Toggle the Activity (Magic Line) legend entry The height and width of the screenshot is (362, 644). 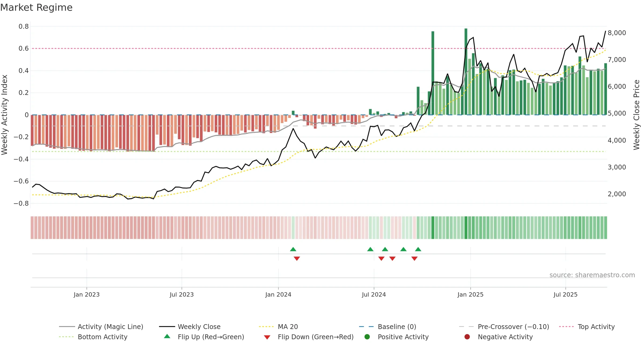click(101, 327)
